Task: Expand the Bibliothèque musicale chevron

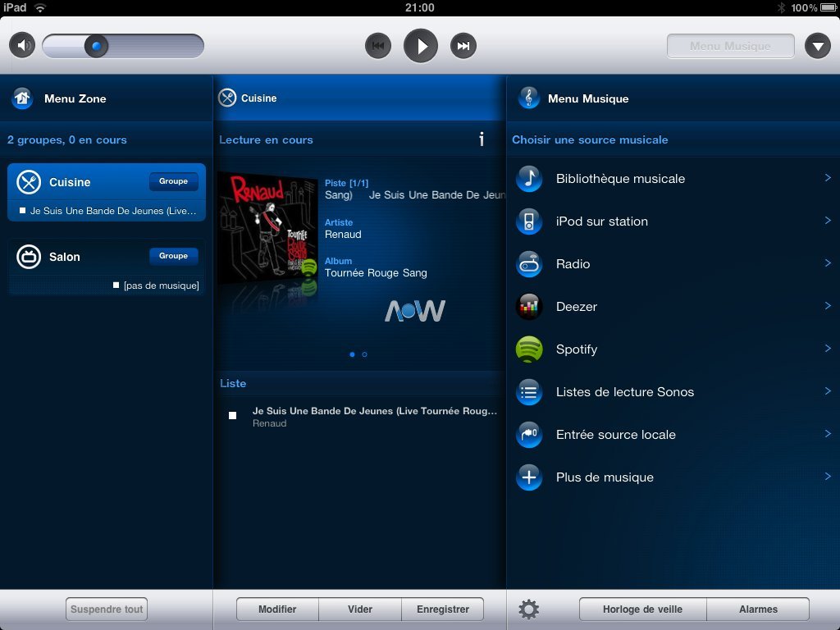Action: [828, 178]
